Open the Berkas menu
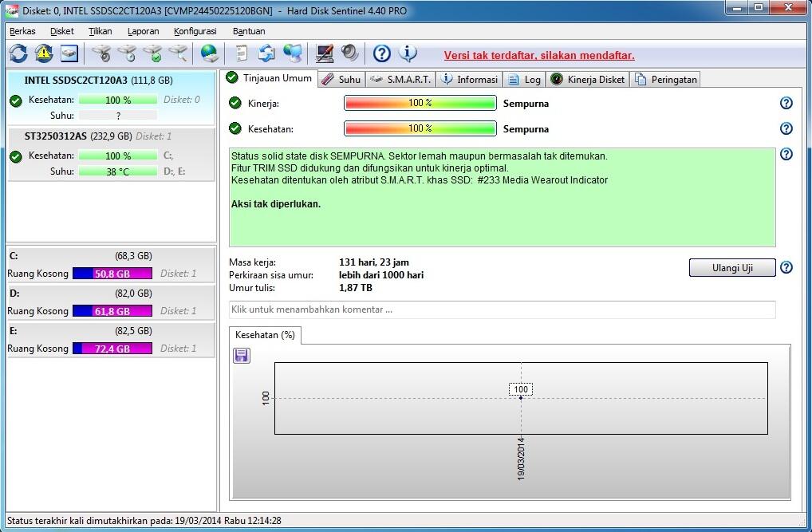Viewport: 812px width, 532px height. click(x=22, y=31)
